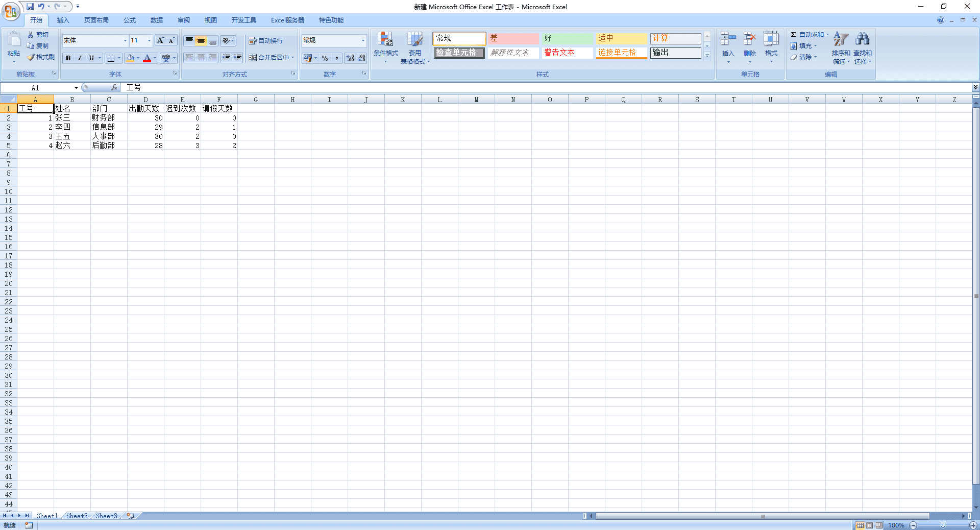Screen dimensions: 980x530
Task: Toggle align text right
Action: point(213,58)
